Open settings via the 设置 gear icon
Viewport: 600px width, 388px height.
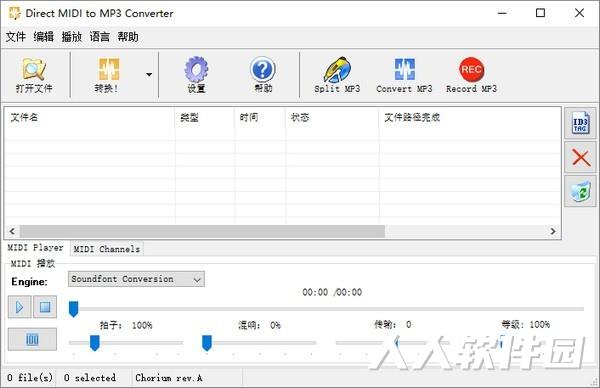pos(196,75)
